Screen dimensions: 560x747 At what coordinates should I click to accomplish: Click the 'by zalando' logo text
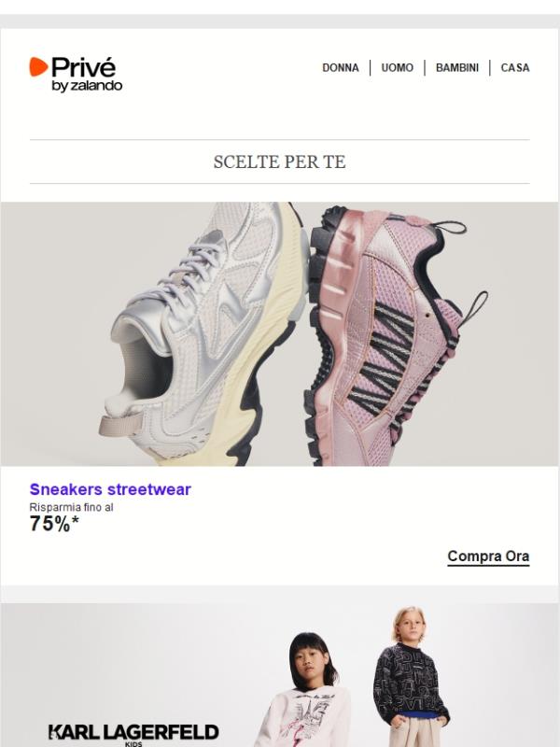click(x=87, y=86)
